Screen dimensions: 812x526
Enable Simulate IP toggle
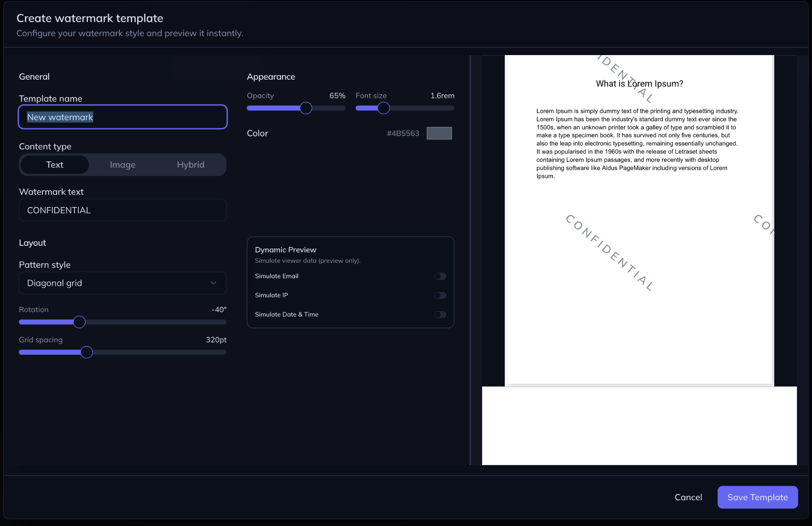point(440,295)
